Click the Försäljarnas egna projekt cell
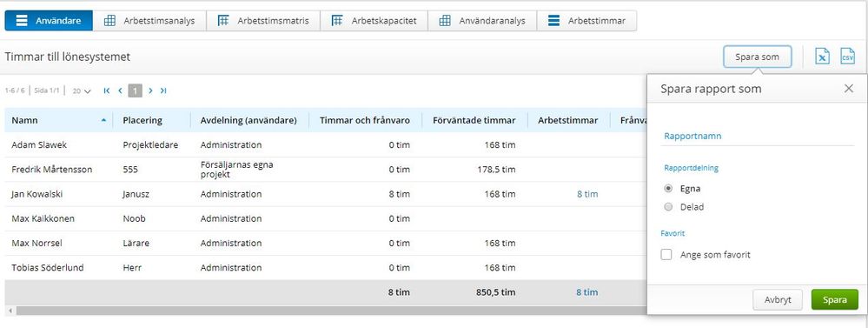Viewport: 868px width, 328px height. tap(237, 170)
